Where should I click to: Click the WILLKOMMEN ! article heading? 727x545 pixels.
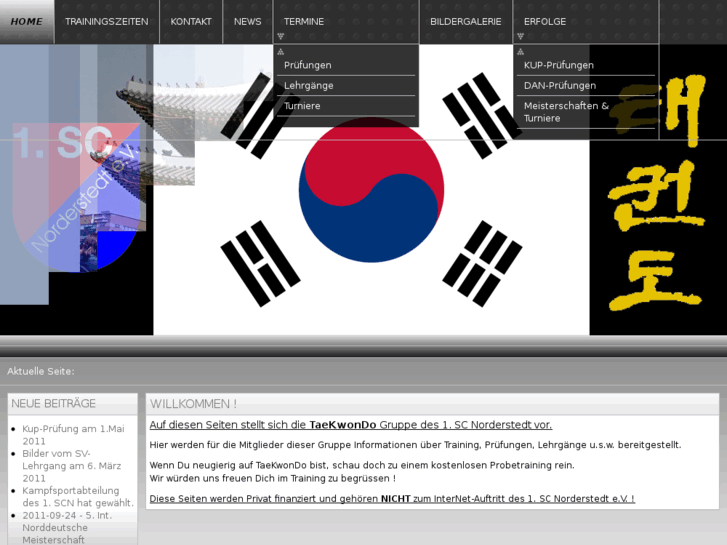pyautogui.click(x=193, y=404)
